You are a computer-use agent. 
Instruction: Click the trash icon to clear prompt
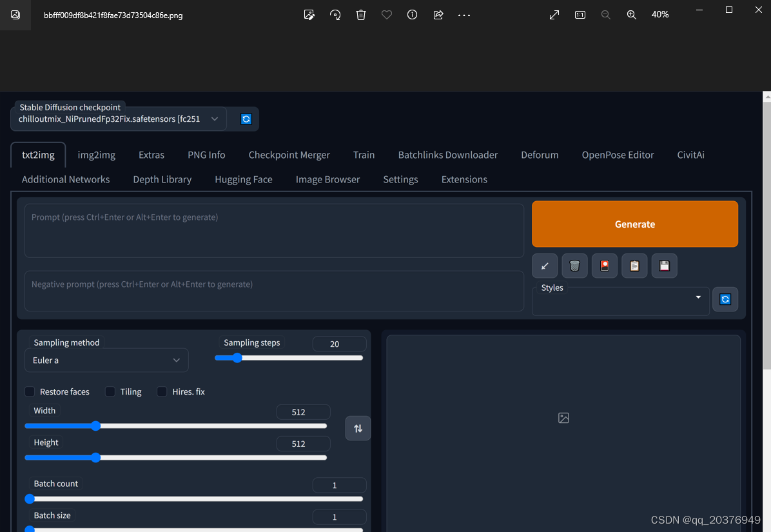click(574, 266)
